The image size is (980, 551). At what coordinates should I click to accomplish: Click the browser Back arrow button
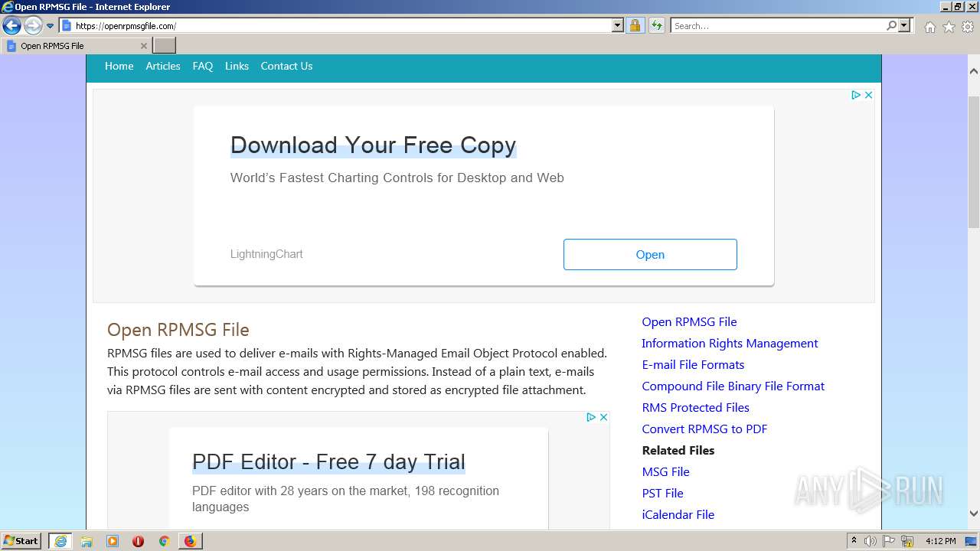[11, 25]
